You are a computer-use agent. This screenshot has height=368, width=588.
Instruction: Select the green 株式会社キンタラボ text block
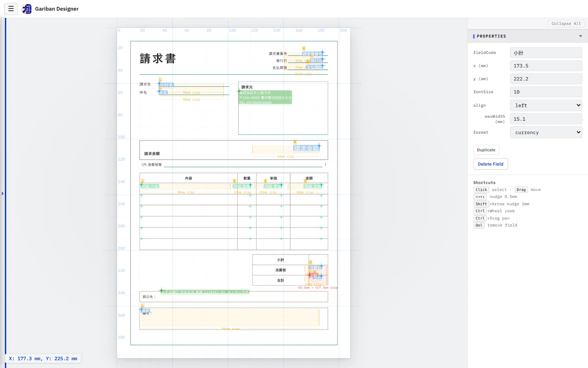click(x=265, y=97)
